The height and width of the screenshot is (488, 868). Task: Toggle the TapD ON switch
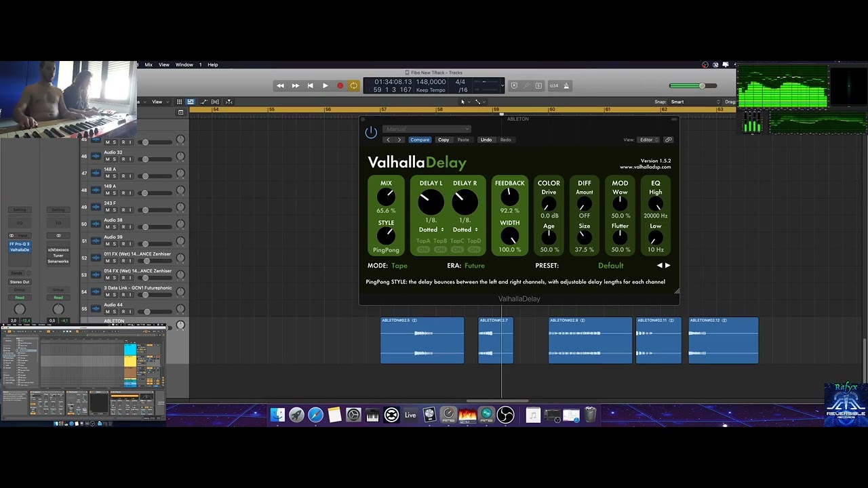tap(474, 249)
